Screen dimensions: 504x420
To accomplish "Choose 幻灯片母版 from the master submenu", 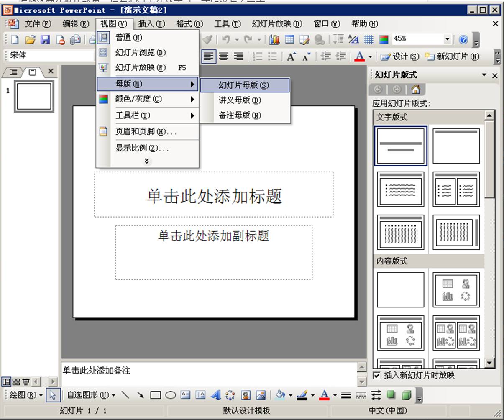I will coord(245,85).
